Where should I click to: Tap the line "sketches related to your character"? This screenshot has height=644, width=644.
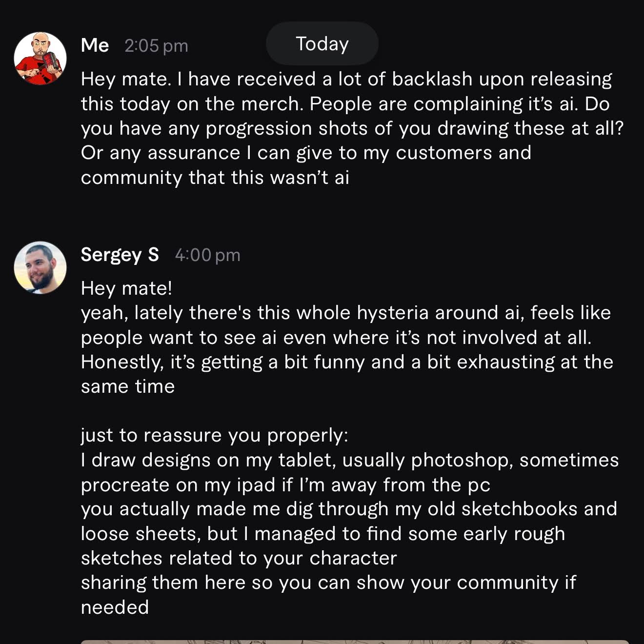(239, 558)
